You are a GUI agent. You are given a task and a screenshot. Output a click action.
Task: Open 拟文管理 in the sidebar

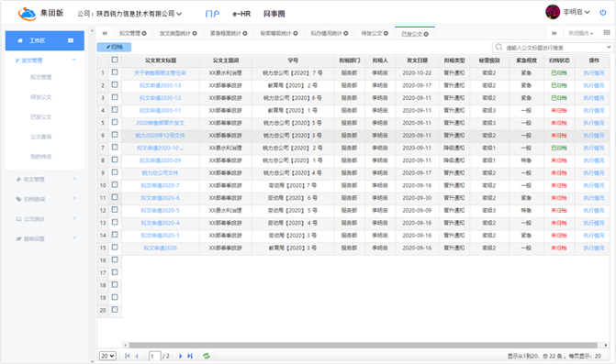[x=41, y=77]
